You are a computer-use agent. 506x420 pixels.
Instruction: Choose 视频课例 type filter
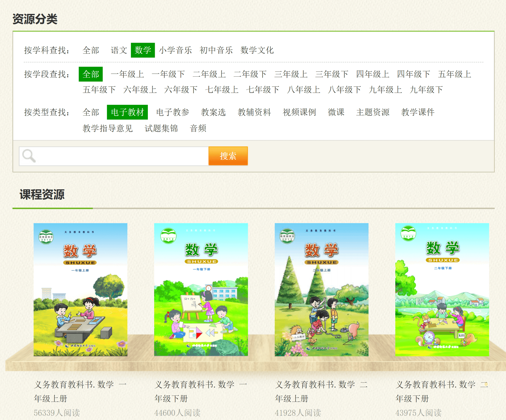click(x=299, y=112)
